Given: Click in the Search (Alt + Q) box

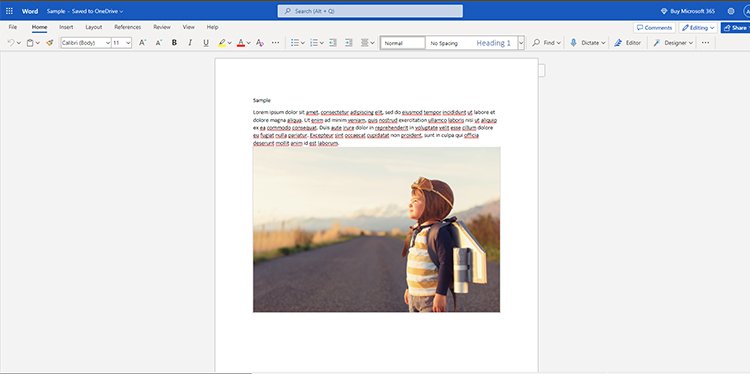Looking at the screenshot, I should [x=370, y=11].
